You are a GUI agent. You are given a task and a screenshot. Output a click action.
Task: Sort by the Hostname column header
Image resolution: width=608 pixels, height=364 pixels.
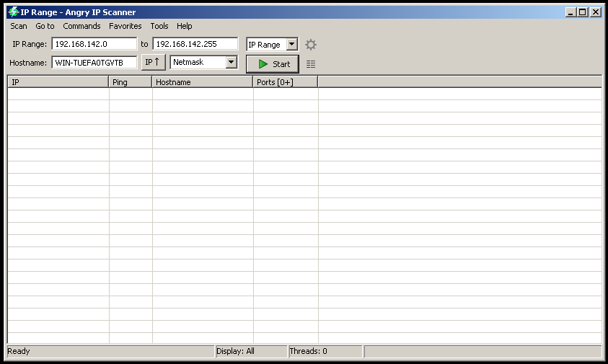pyautogui.click(x=203, y=82)
